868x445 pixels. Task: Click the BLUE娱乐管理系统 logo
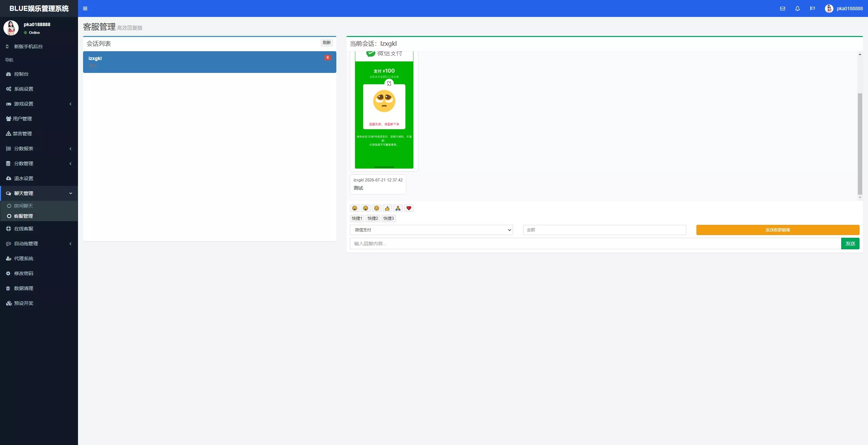point(39,8)
